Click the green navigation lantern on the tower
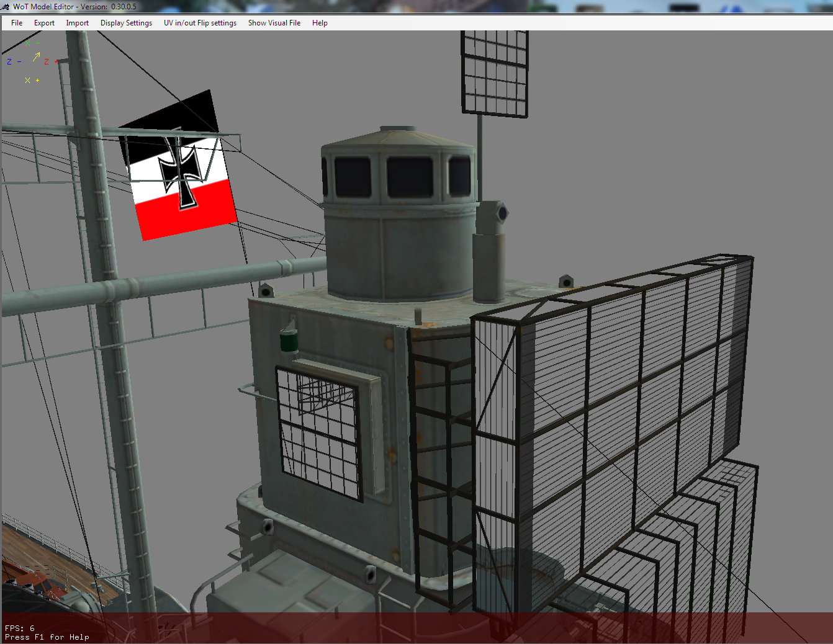 pos(289,341)
